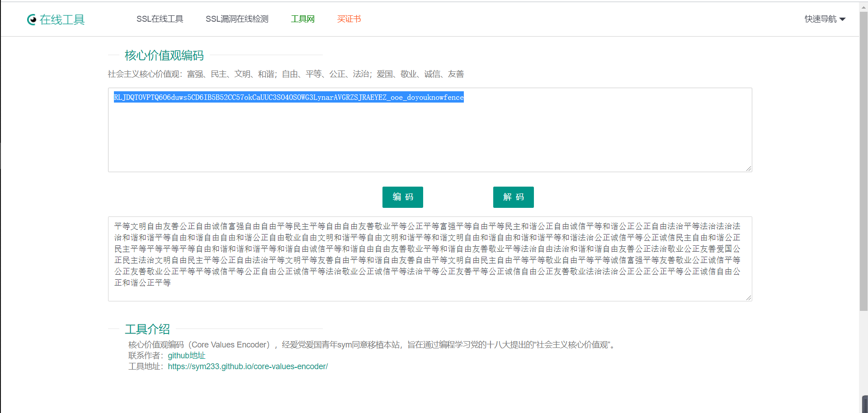Click the 编码 encode button
Image resolution: width=868 pixels, height=413 pixels.
403,197
